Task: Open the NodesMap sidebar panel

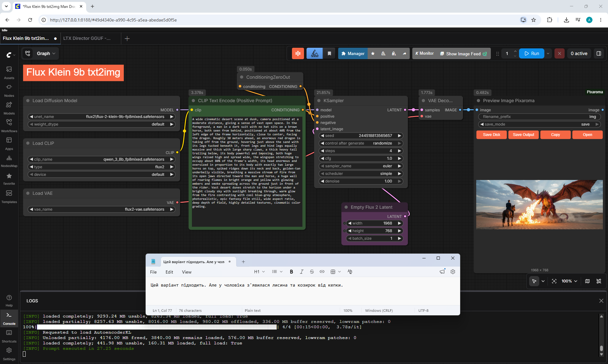Action: [9, 161]
